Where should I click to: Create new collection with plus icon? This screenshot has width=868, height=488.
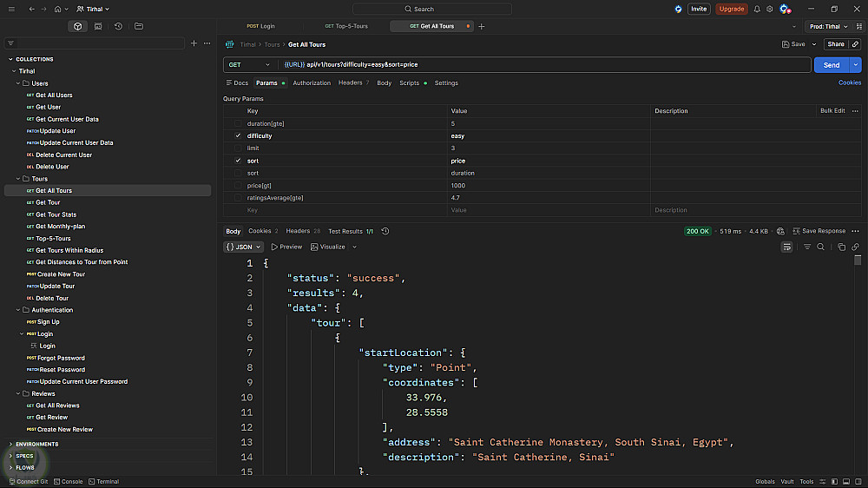point(194,43)
